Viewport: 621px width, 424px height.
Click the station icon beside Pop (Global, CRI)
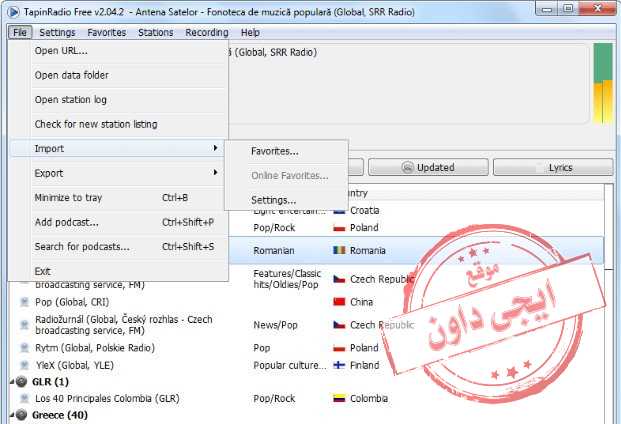click(24, 302)
